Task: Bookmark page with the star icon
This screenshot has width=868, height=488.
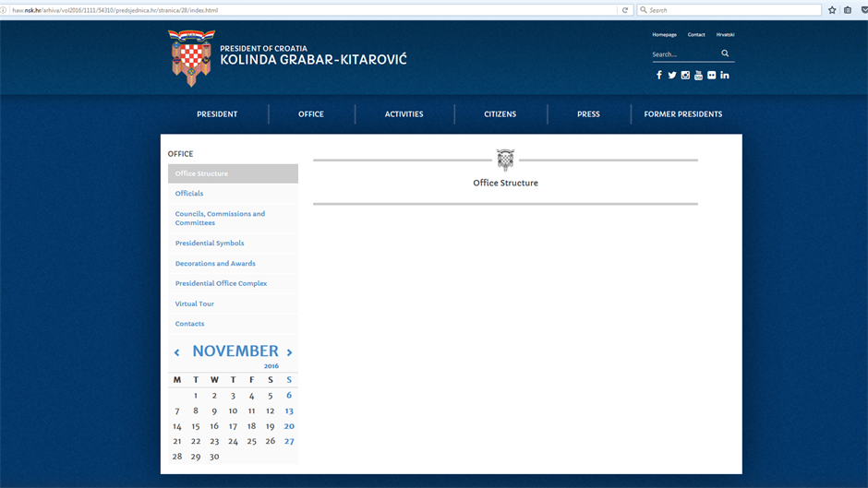Action: coord(832,10)
